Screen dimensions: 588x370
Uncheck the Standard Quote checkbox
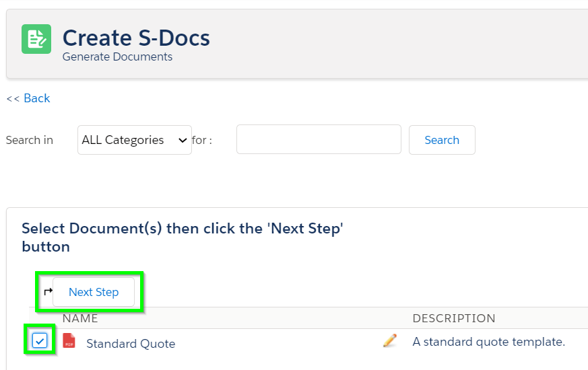40,340
